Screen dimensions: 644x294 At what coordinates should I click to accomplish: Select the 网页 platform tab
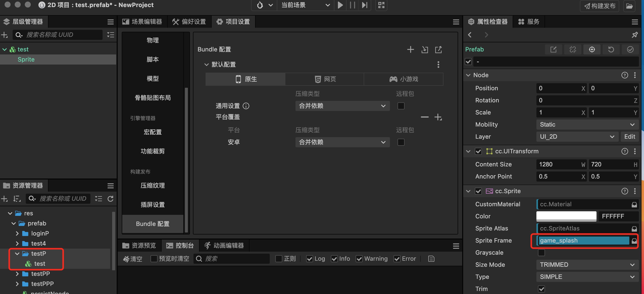(x=325, y=79)
